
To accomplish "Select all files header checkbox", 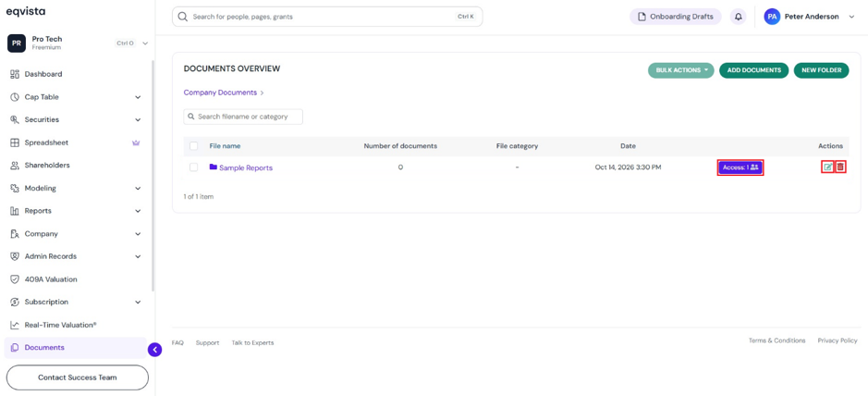I will click(x=194, y=146).
